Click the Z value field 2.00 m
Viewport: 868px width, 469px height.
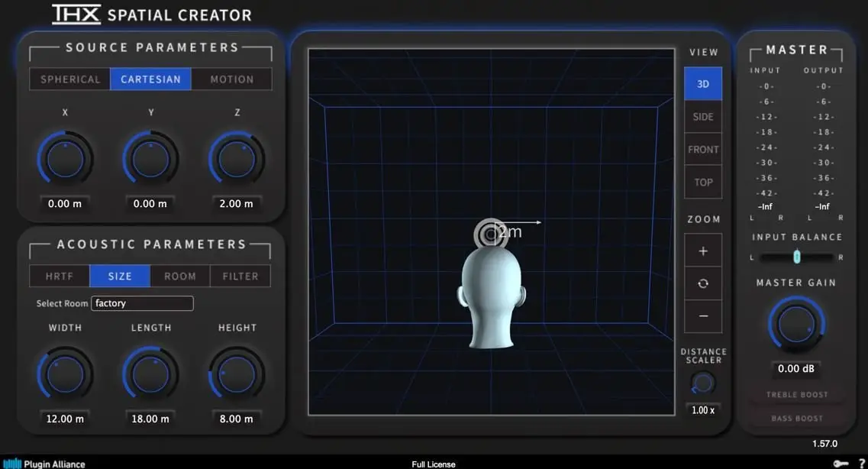[x=237, y=204]
